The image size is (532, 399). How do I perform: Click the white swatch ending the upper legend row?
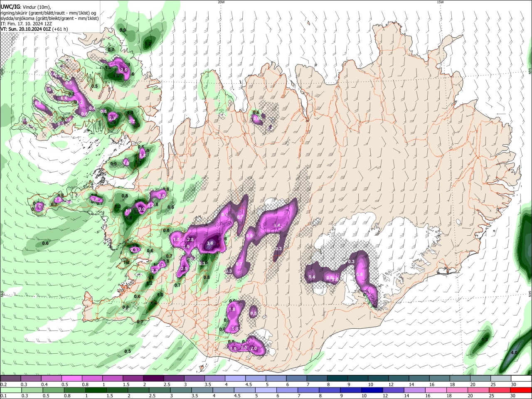click(521, 379)
